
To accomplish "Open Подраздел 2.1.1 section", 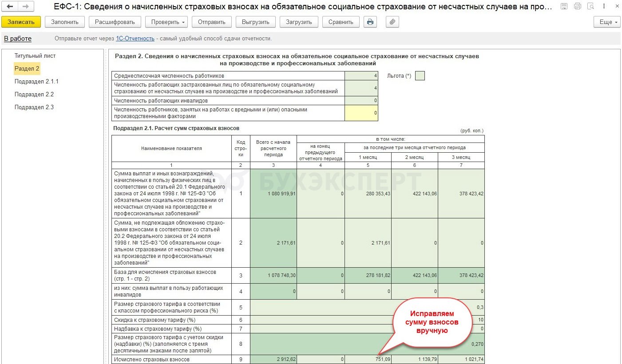I will (36, 82).
